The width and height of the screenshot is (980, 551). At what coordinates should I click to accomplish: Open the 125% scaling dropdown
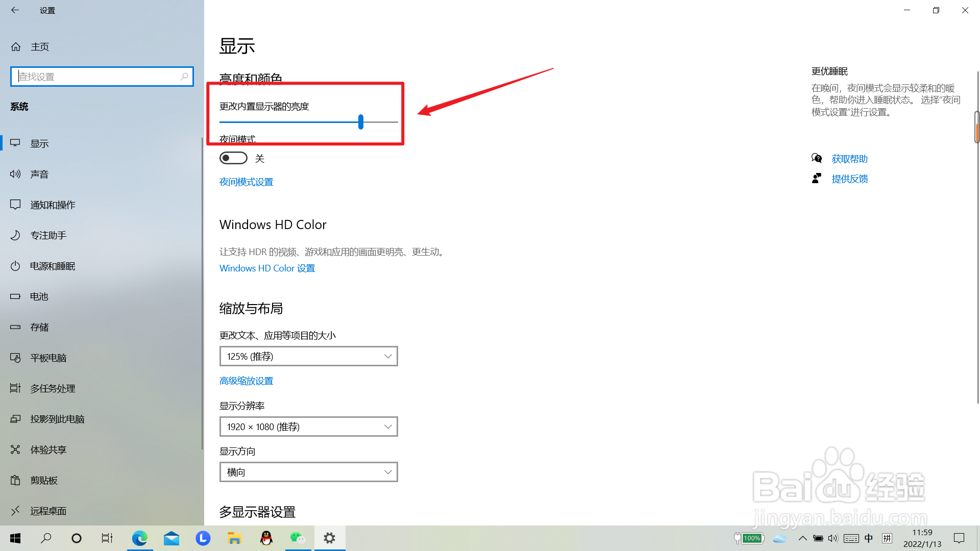pyautogui.click(x=308, y=356)
